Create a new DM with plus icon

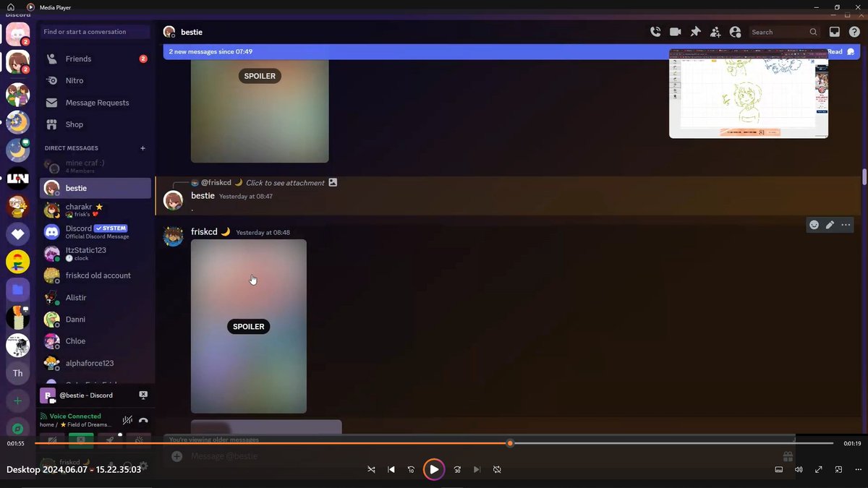[142, 148]
